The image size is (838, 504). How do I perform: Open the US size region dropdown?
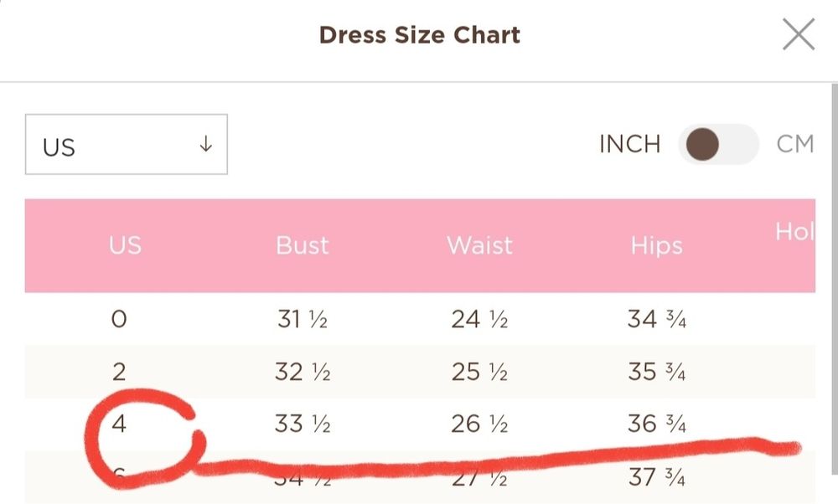click(x=126, y=145)
